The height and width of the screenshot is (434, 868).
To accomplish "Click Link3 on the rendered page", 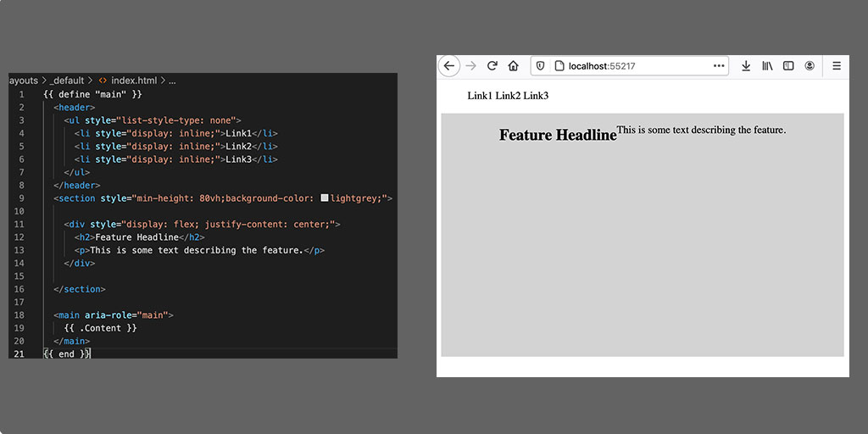I will 536,96.
